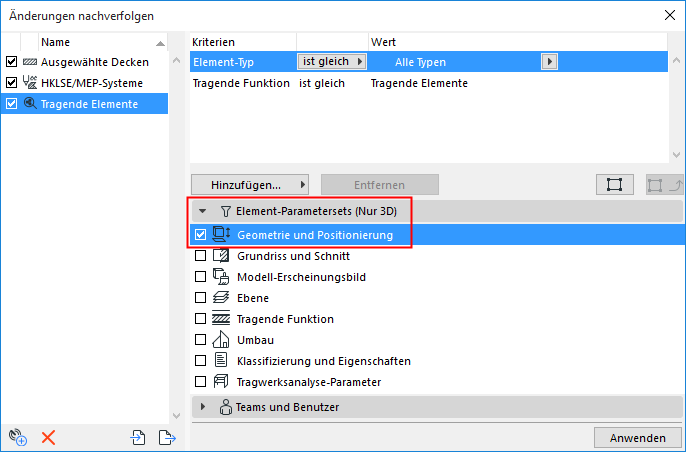This screenshot has width=686, height=452.
Task: Click the Teams und Benutzer person icon
Action: pos(226,407)
